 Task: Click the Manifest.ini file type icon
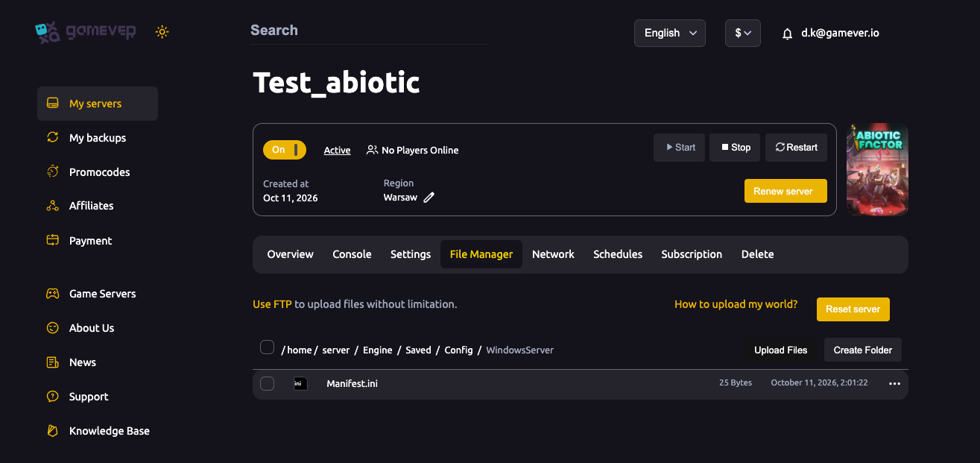pos(300,383)
